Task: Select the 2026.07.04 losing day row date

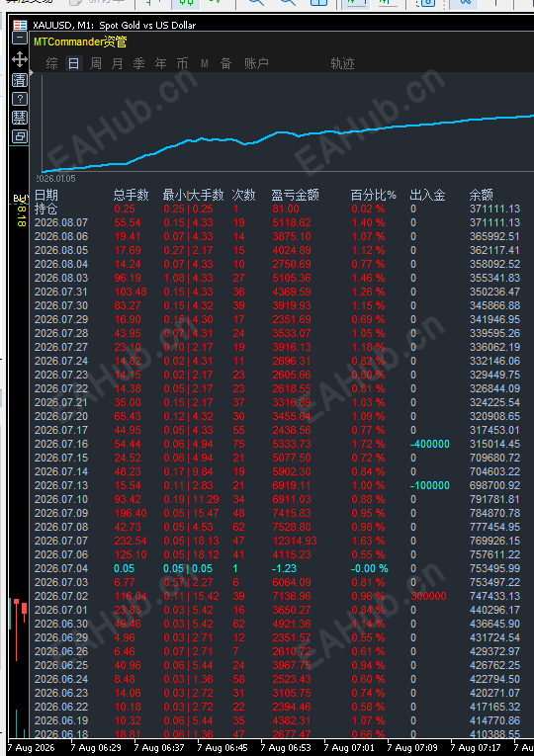Action: pos(61,568)
